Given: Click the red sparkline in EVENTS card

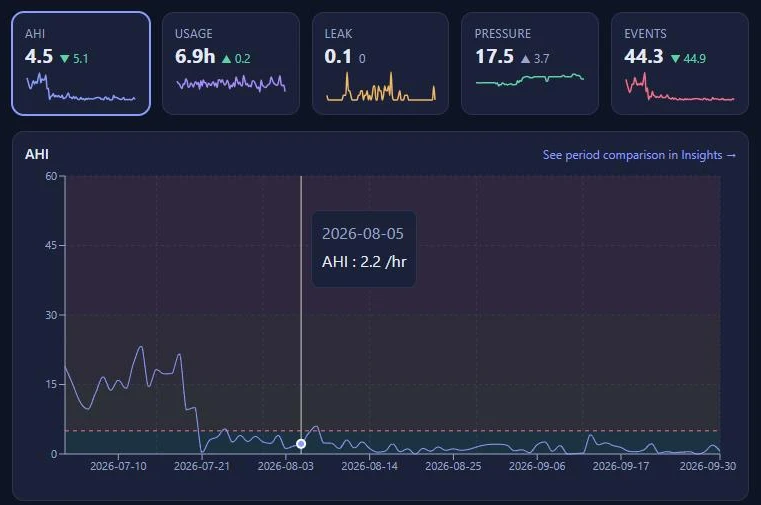Looking at the screenshot, I should (680, 87).
